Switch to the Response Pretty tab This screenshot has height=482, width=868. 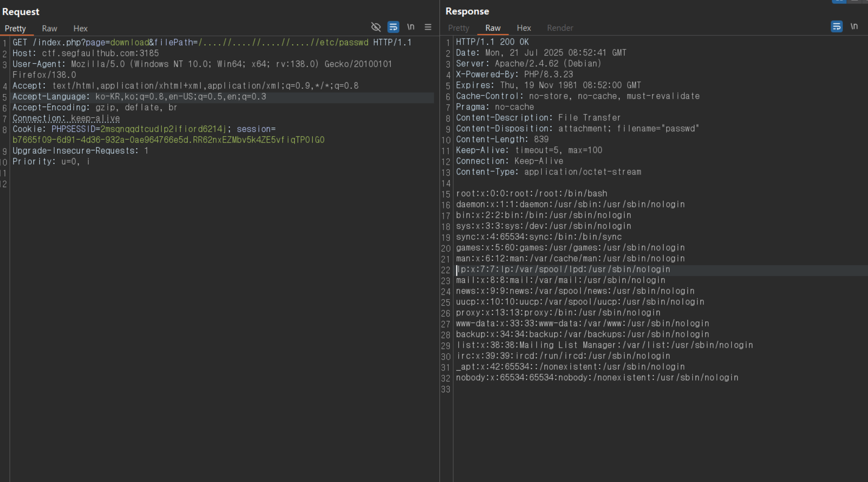click(x=459, y=28)
